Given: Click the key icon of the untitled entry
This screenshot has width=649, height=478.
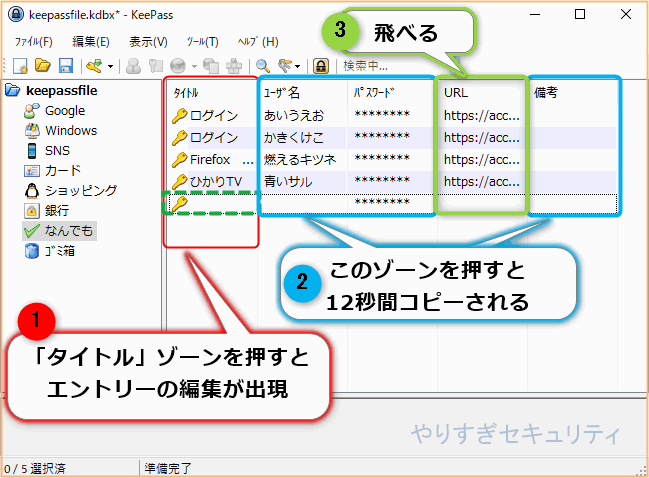Looking at the screenshot, I should click(180, 204).
